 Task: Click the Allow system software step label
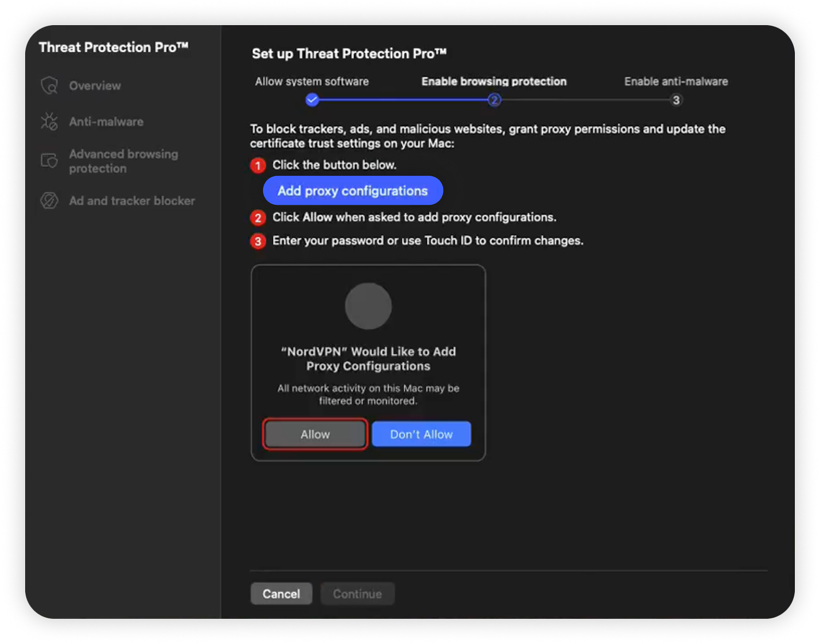pyautogui.click(x=312, y=81)
